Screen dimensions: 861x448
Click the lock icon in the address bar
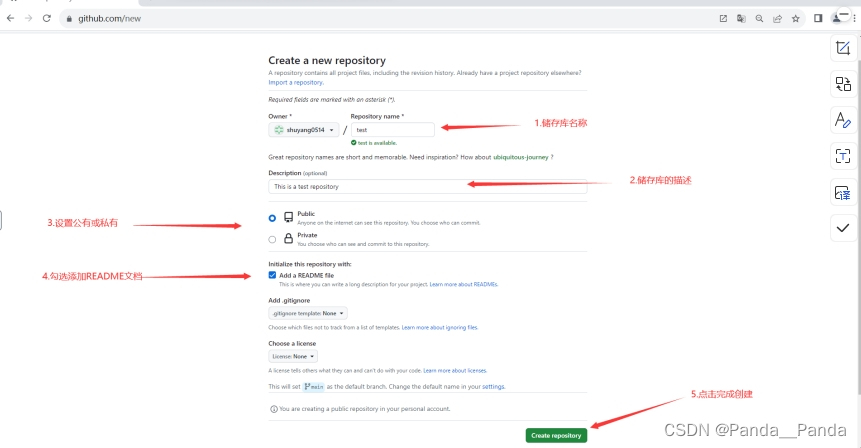[69, 19]
